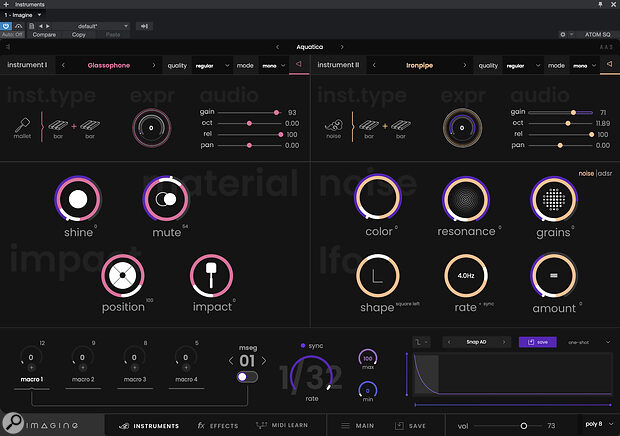
Task: Click the purple save envelope button
Action: pos(537,342)
